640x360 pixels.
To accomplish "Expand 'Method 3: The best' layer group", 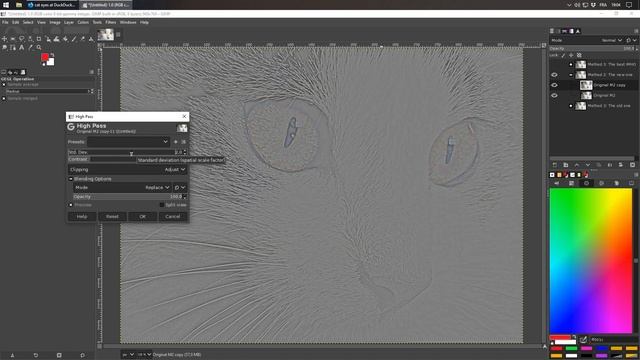I will 571,64.
